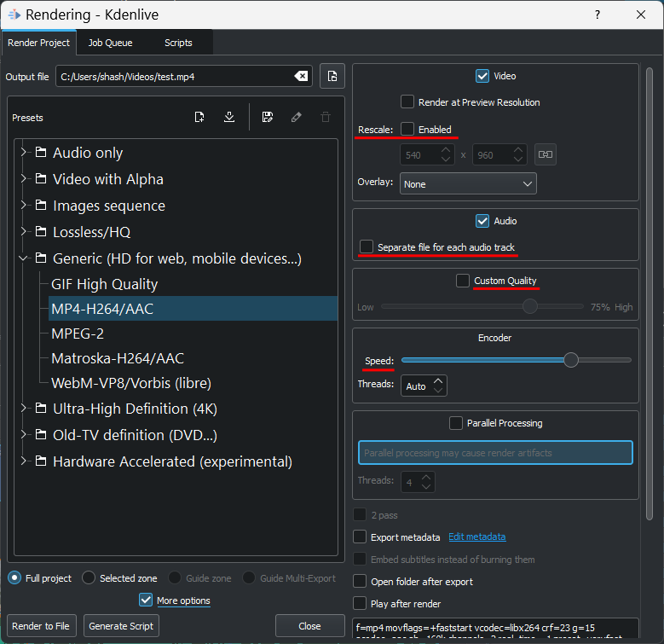Select the Matroska-H264/AAC preset

coord(118,358)
